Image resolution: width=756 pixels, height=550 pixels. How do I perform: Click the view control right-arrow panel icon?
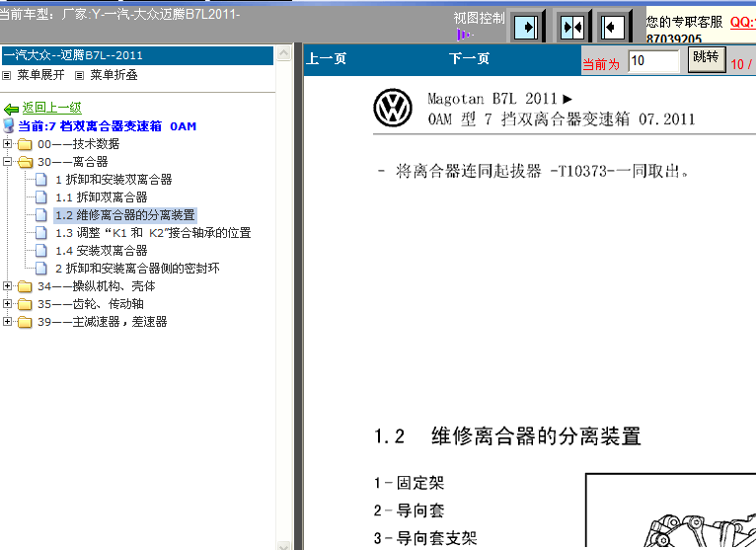click(526, 27)
